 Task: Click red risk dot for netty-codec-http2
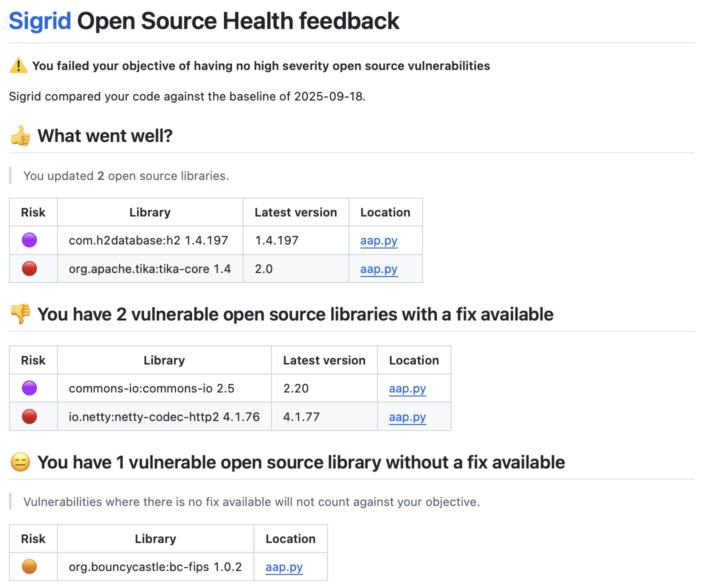29,417
